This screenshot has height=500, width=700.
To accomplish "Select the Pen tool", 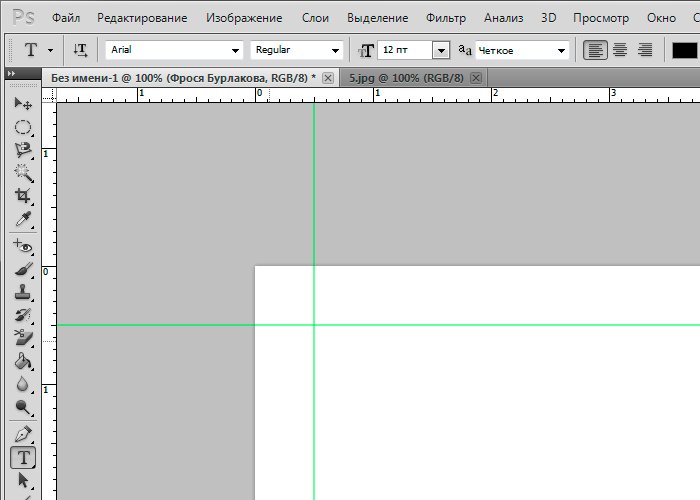I will tap(23, 435).
